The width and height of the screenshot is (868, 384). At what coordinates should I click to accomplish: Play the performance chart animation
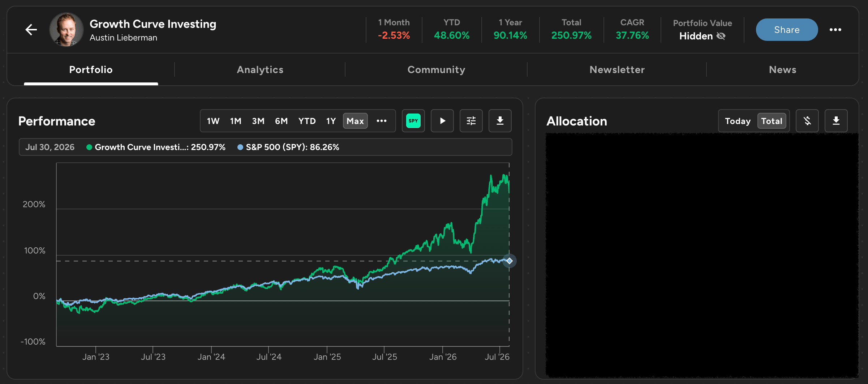442,121
